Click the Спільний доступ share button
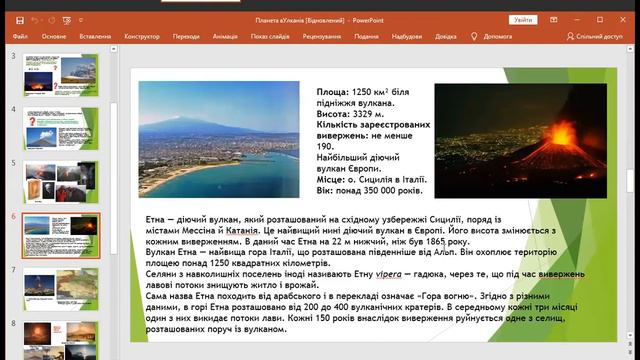640x360 pixels. click(x=595, y=36)
